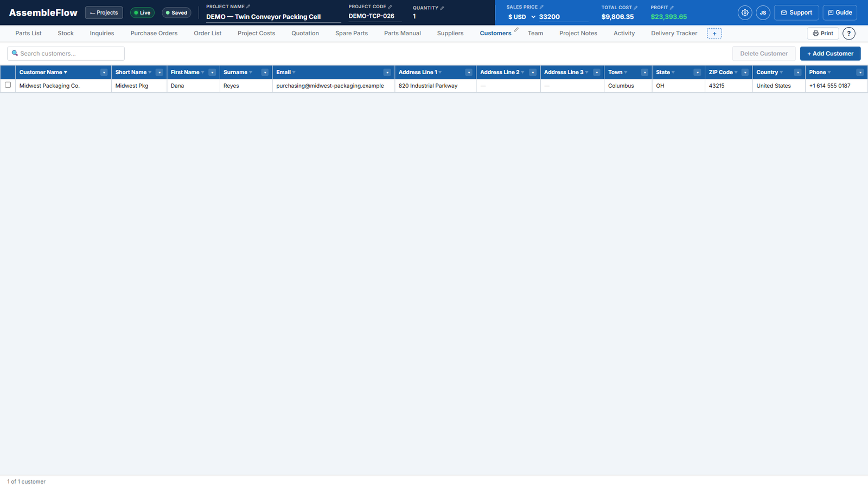Go to the Delivery Tracker tab
The width and height of the screenshot is (868, 488).
[674, 34]
